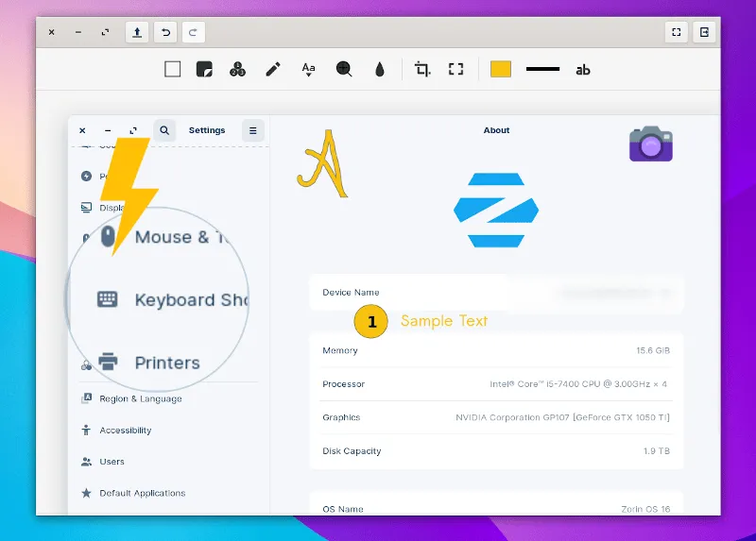This screenshot has width=756, height=541.
Task: Select the yellow number 1 marker
Action: pos(371,322)
